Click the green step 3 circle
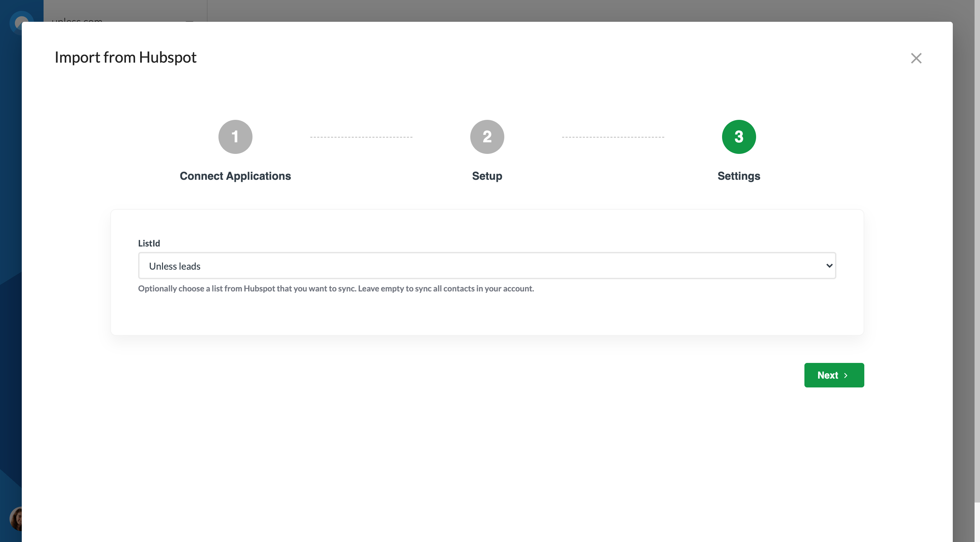Screen dimensions: 980x542 [x=738, y=137]
